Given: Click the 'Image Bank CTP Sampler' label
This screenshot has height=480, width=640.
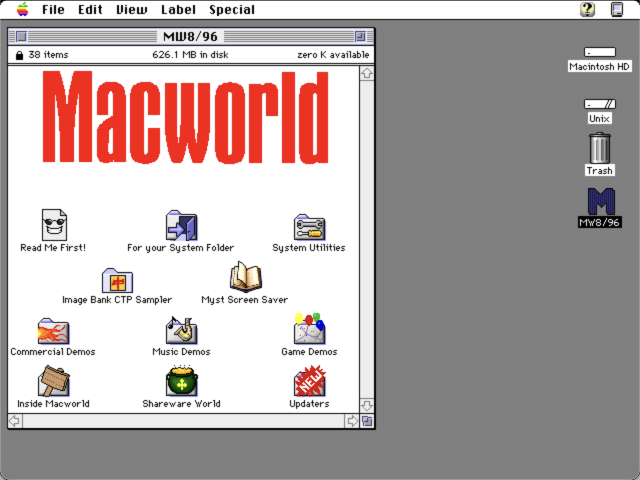Looking at the screenshot, I should (117, 300).
